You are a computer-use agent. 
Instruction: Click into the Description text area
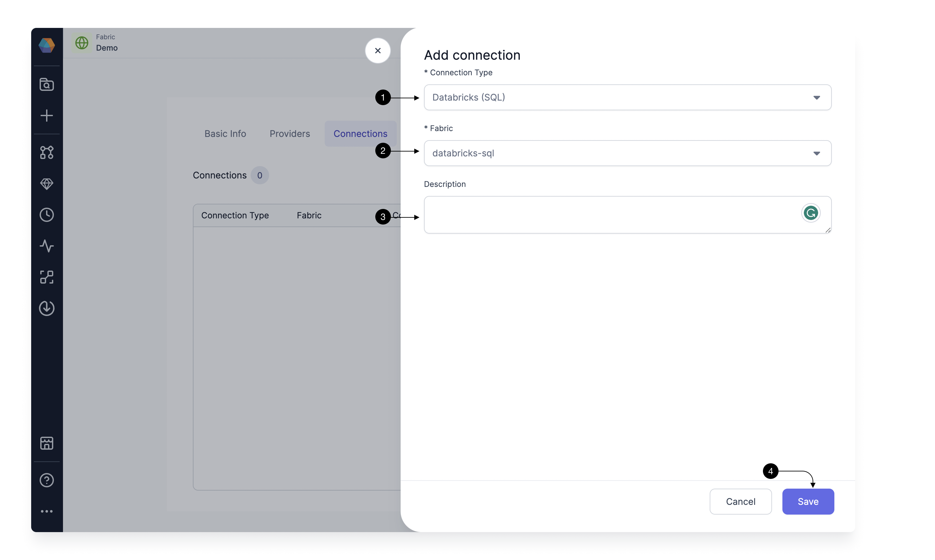627,215
